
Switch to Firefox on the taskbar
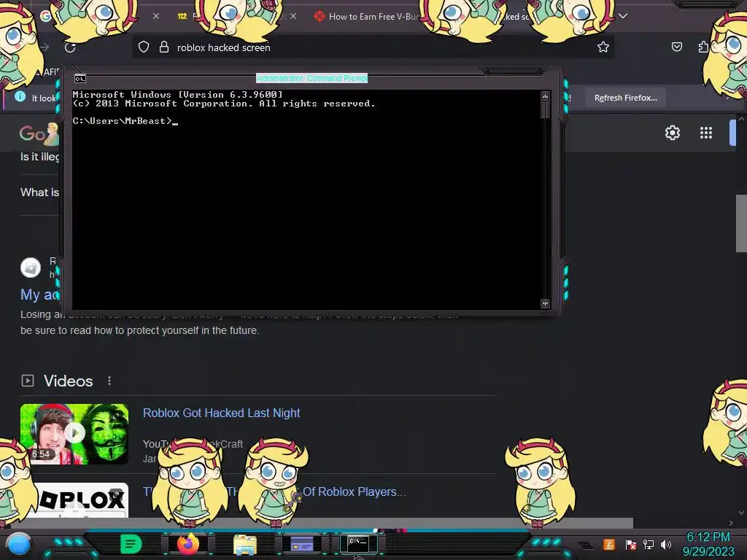click(187, 544)
